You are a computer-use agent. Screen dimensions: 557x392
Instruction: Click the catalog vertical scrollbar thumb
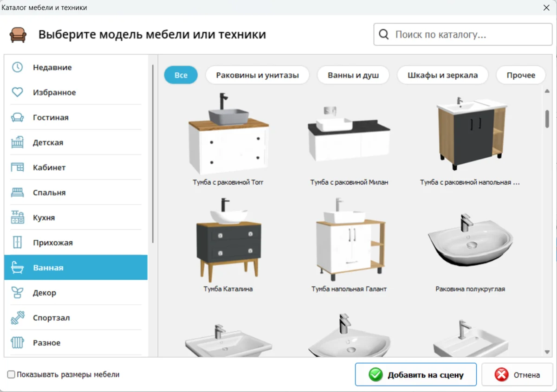(547, 119)
